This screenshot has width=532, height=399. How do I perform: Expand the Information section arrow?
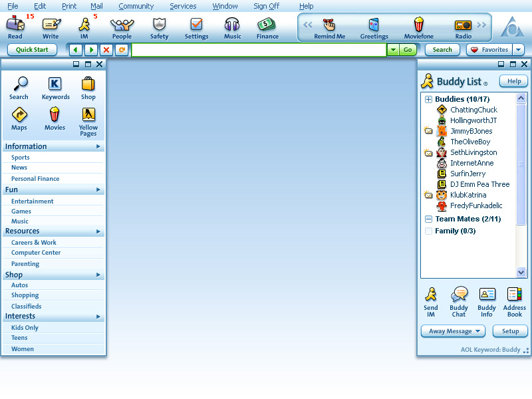[98, 146]
